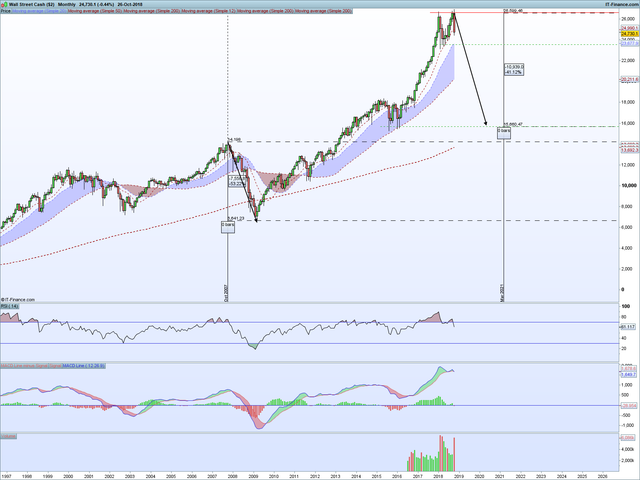The height and width of the screenshot is (480, 640).
Task: Click the 2026 label on time axis
Action: click(602, 476)
